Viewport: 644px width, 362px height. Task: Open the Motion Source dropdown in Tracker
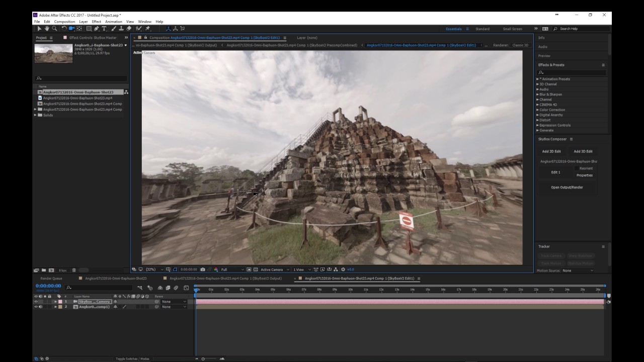point(578,270)
